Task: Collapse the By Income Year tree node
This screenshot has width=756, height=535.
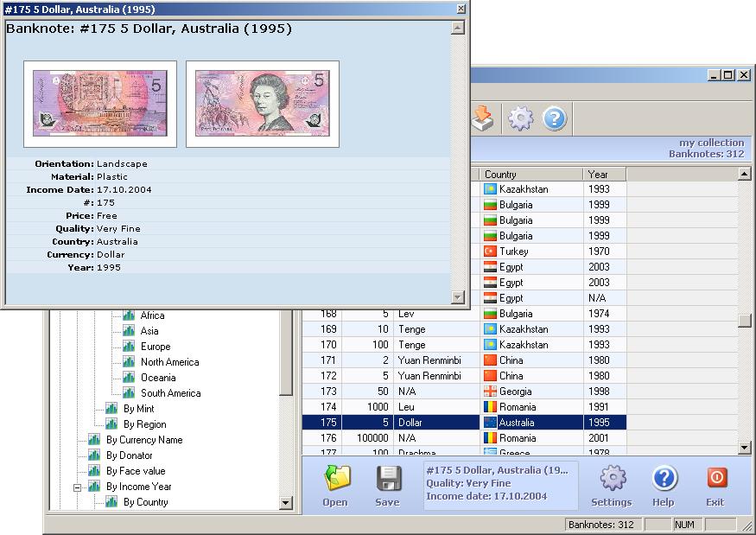Action: (x=77, y=487)
